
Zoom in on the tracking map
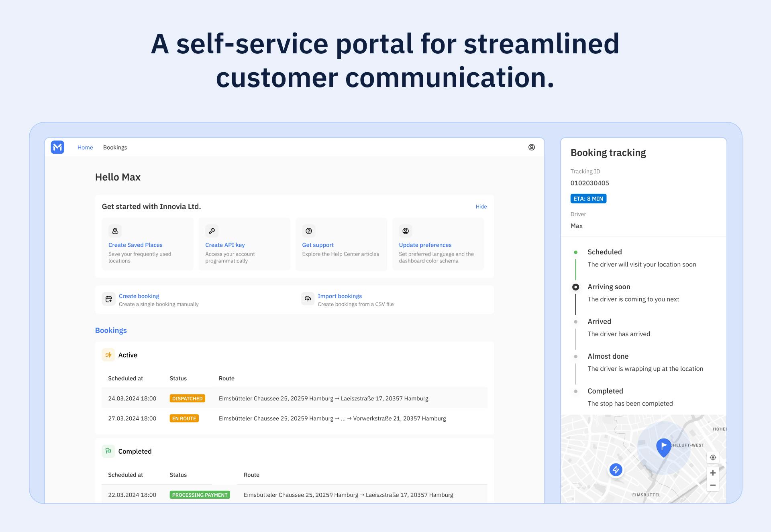click(x=713, y=473)
